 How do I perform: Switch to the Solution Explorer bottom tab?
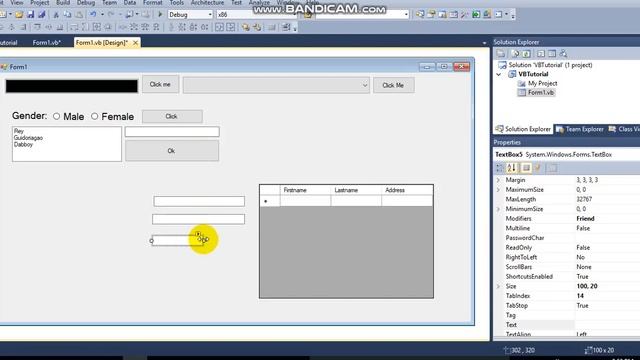(x=523, y=129)
